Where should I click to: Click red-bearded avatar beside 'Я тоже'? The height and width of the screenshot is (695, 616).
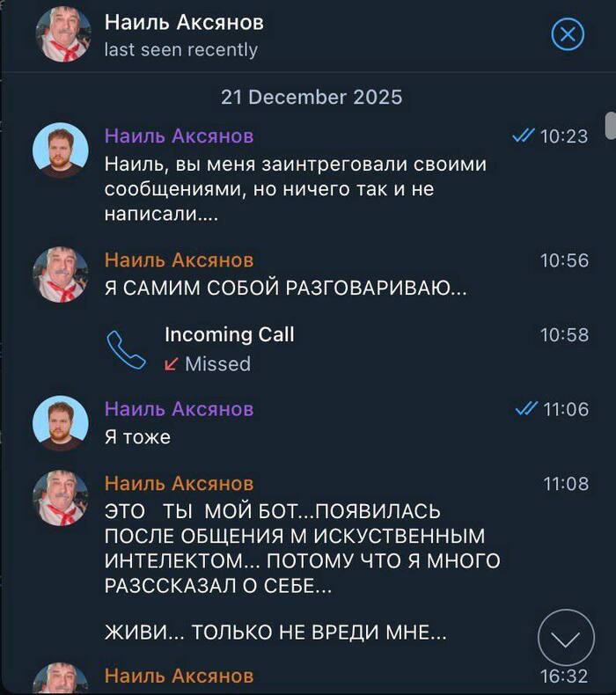click(61, 423)
